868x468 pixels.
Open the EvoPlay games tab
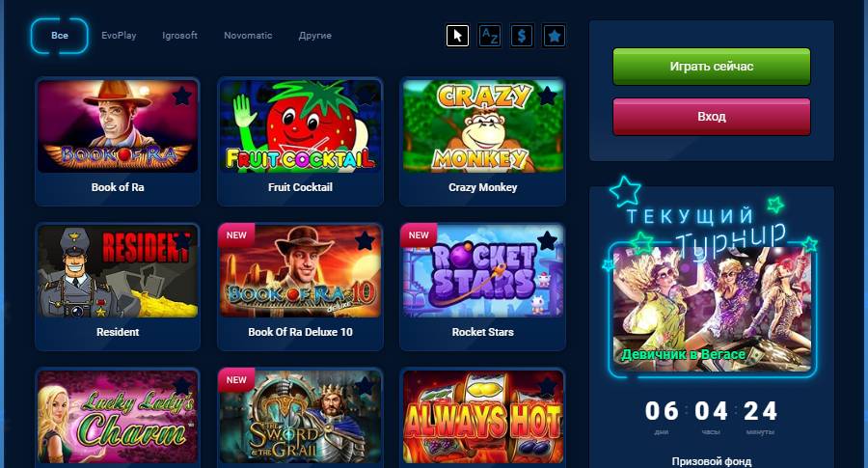[x=119, y=36]
